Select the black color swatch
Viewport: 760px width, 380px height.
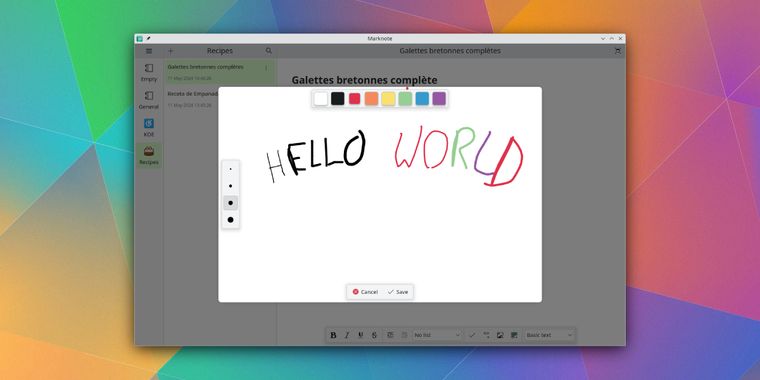coord(338,98)
